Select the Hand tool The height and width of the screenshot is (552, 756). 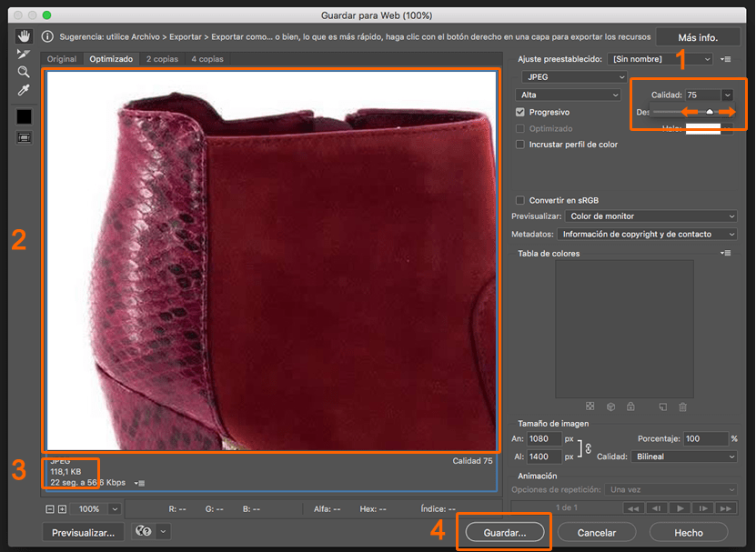tap(24, 37)
